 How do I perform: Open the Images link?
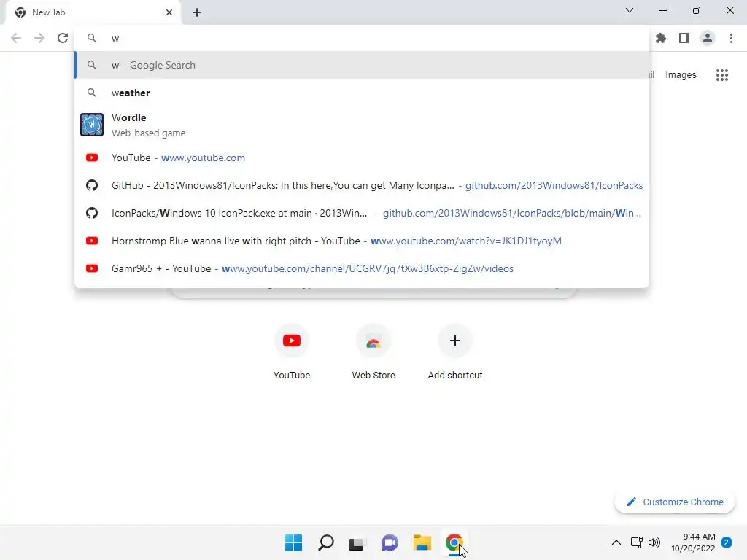pyautogui.click(x=681, y=75)
